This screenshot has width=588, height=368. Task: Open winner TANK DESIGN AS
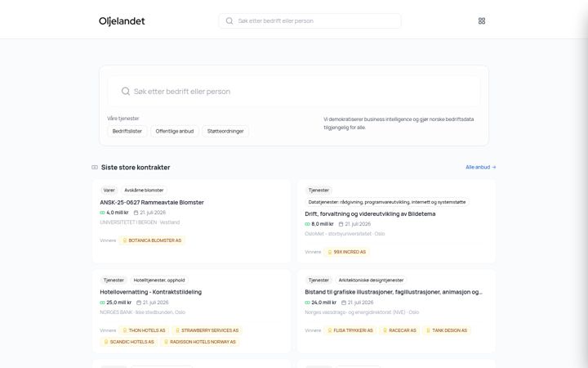tap(447, 330)
